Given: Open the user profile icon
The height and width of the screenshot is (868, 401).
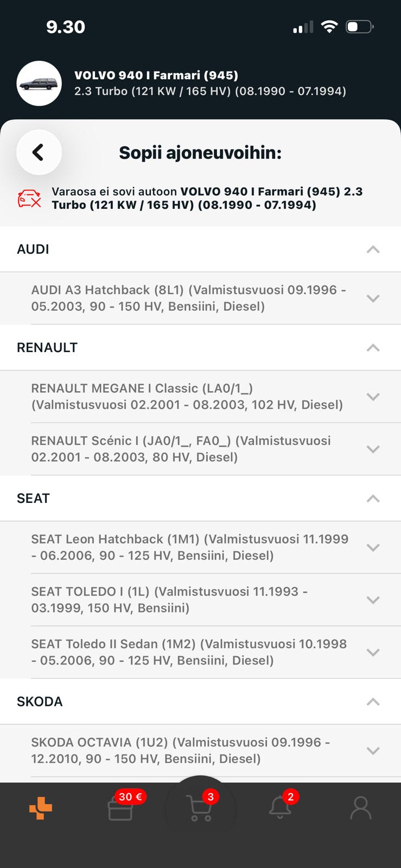Looking at the screenshot, I should click(x=361, y=808).
